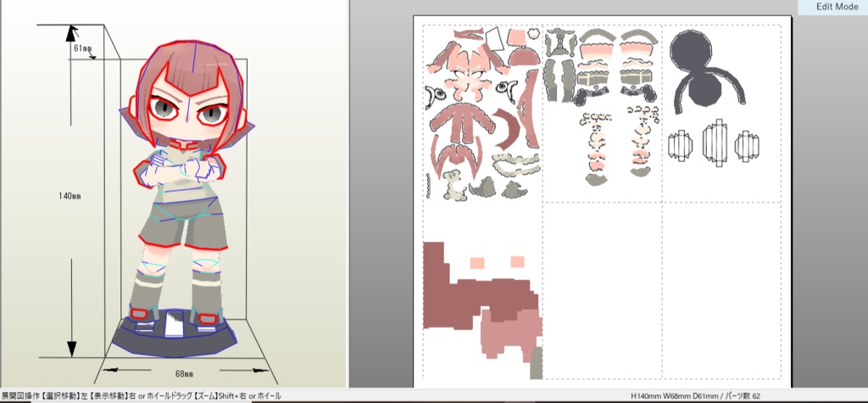The height and width of the screenshot is (403, 868).
Task: Select the left small pink square piece
Action: [477, 262]
